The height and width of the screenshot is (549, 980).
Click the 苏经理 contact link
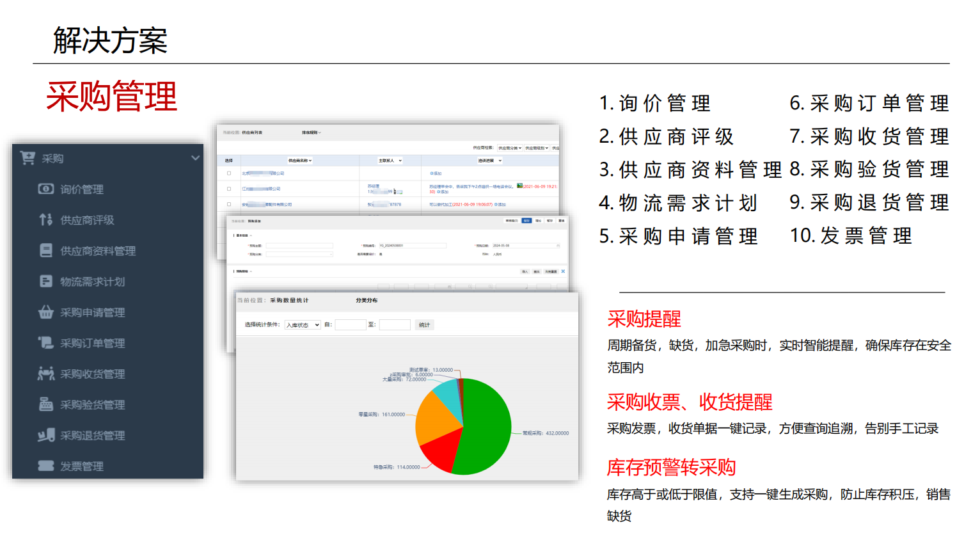click(374, 186)
